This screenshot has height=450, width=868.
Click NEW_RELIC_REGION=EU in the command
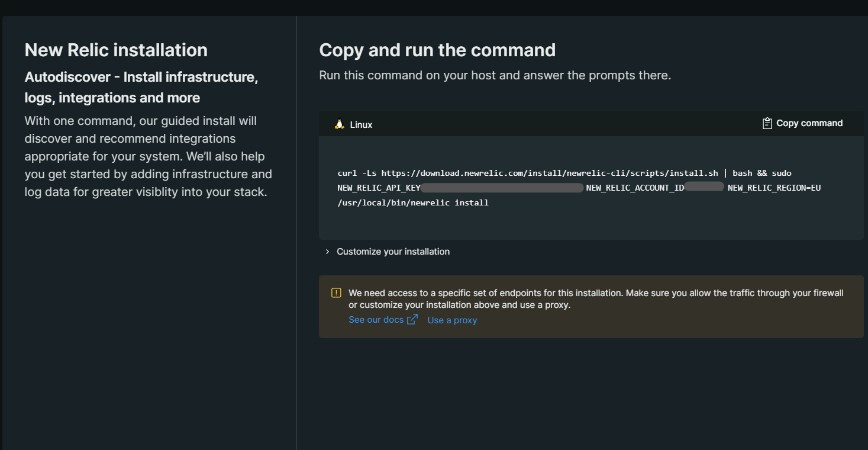(774, 188)
